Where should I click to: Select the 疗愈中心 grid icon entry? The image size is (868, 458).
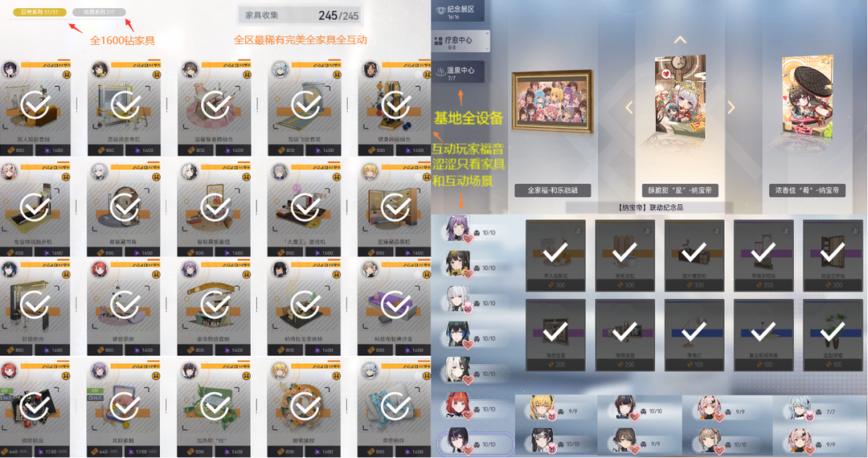(x=460, y=41)
